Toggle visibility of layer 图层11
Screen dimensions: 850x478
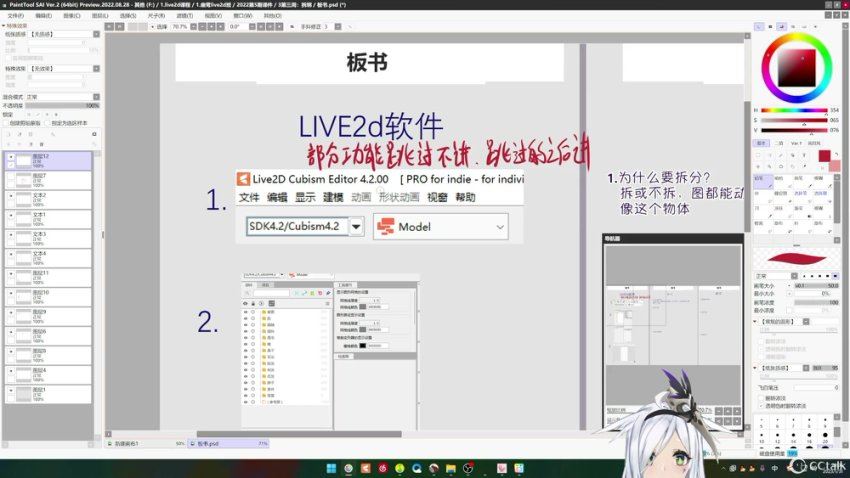[11, 274]
